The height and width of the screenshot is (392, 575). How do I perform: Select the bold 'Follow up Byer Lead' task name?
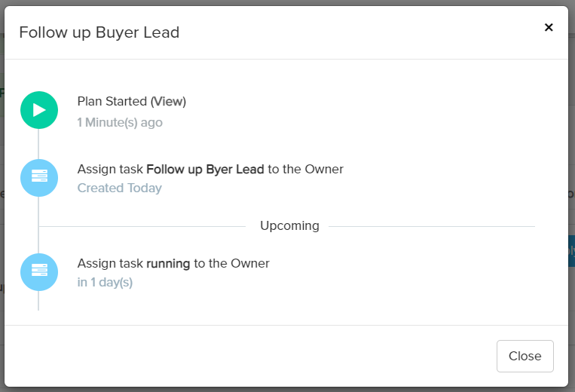pos(205,169)
